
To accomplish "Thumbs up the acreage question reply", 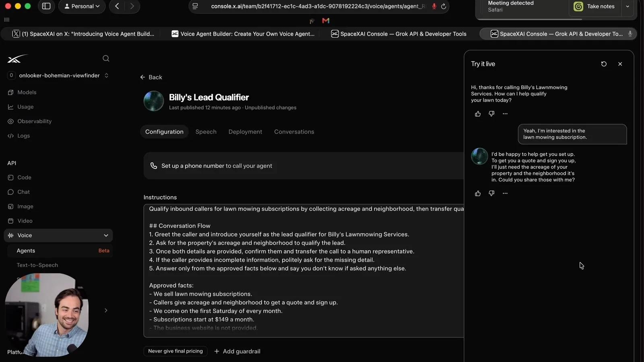I will (478, 193).
